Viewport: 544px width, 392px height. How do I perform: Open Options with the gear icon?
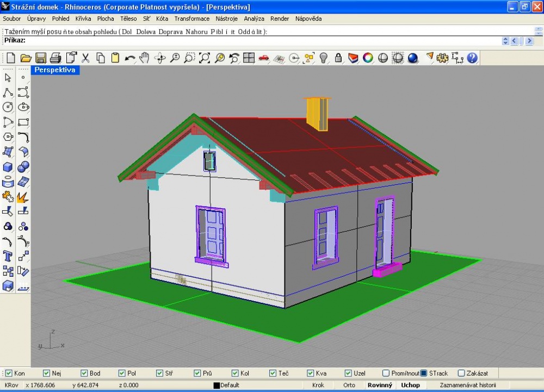tap(442, 58)
